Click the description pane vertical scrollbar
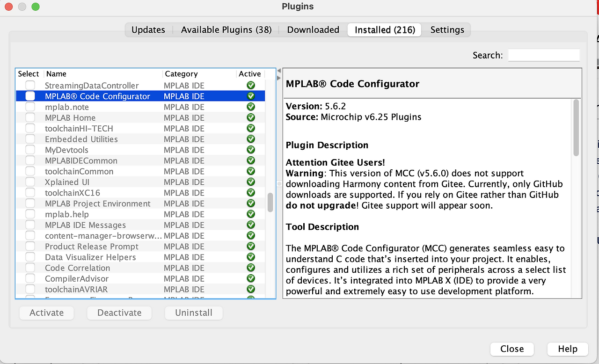 576,128
